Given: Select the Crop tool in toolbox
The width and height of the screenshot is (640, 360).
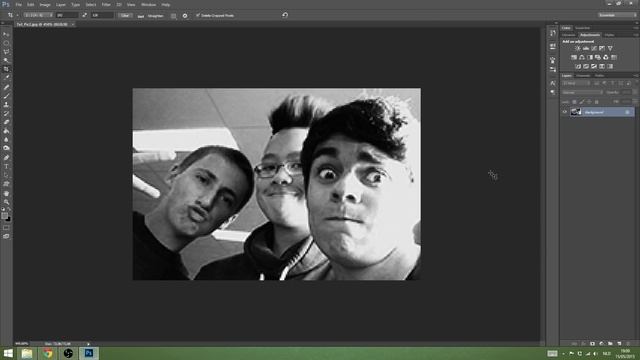Looking at the screenshot, I should click(6, 69).
